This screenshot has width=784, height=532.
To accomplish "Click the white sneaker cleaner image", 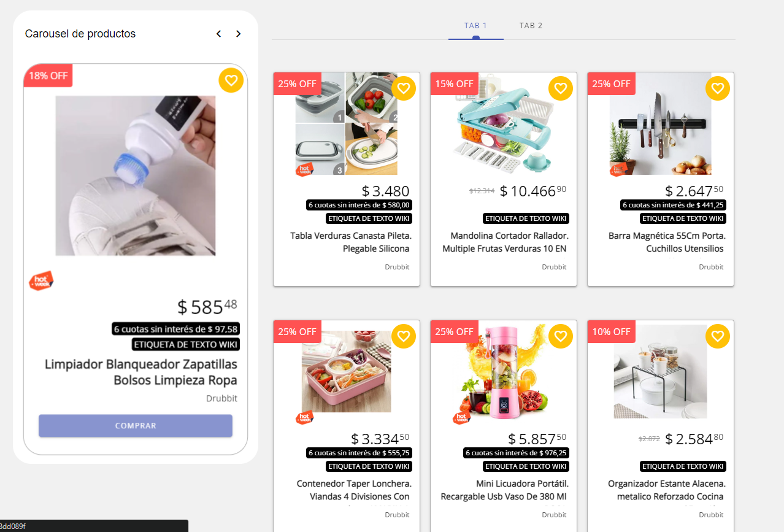I will click(x=135, y=175).
